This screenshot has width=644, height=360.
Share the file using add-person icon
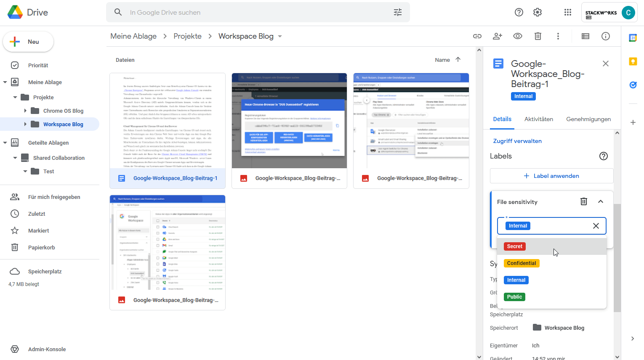click(498, 36)
